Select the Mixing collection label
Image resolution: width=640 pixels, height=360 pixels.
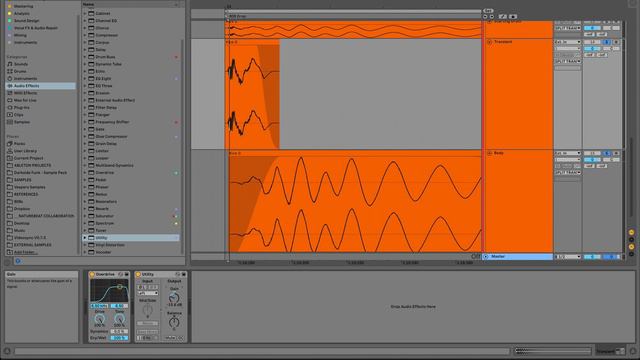20,36
